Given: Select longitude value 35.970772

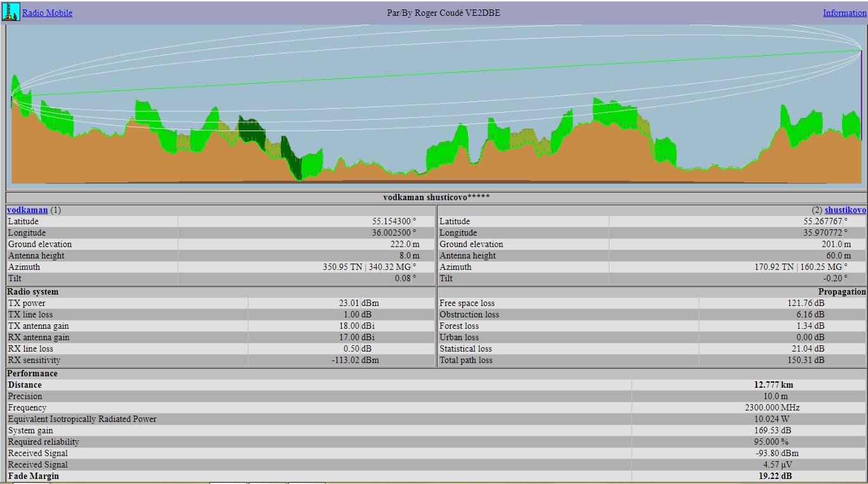Looking at the screenshot, I should point(822,232).
